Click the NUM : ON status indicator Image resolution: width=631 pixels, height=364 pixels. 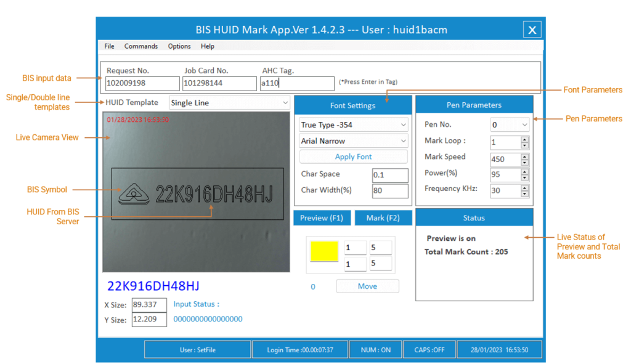(x=375, y=349)
